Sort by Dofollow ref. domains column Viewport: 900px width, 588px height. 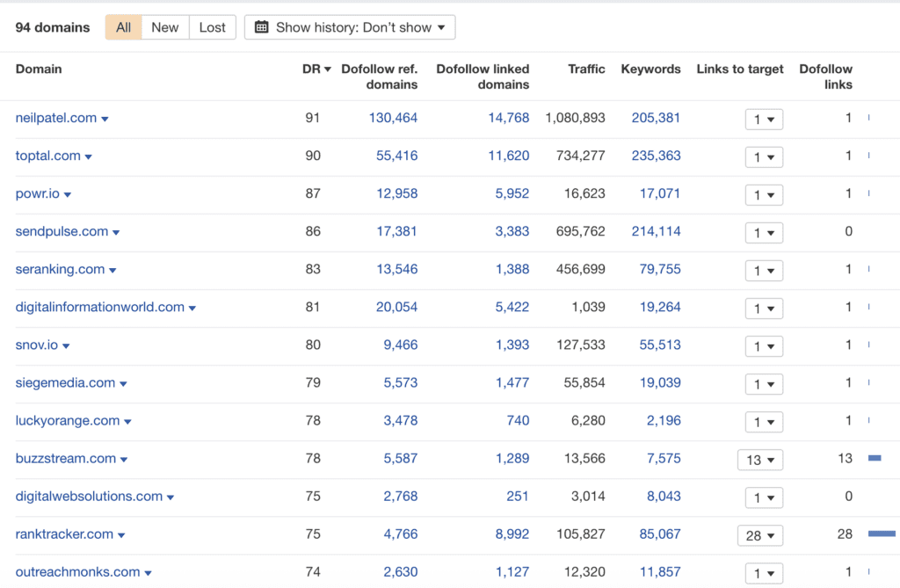pos(379,76)
